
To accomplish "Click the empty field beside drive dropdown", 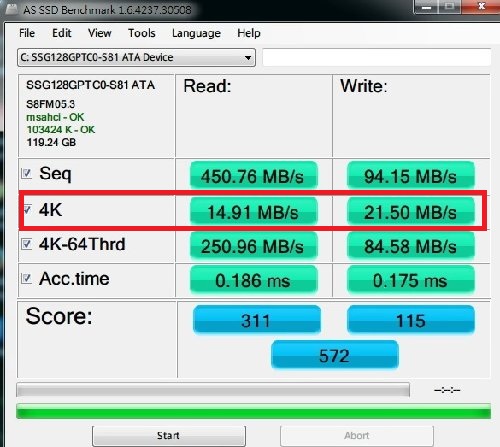I will click(376, 57).
